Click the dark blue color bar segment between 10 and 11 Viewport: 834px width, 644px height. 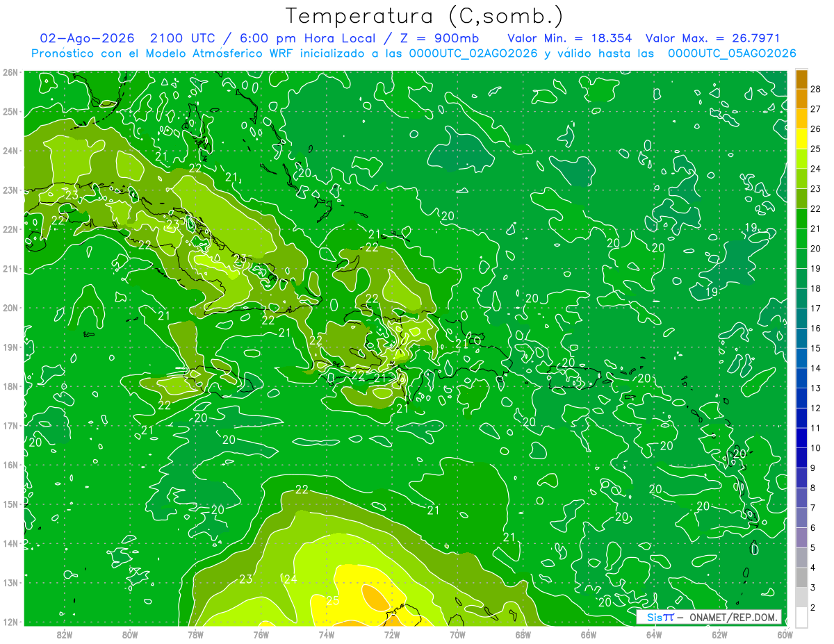[801, 438]
